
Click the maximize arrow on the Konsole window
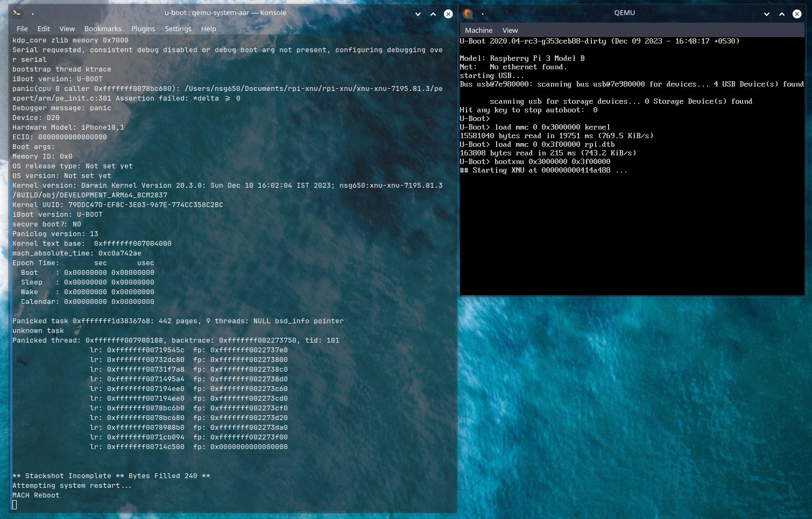click(433, 14)
